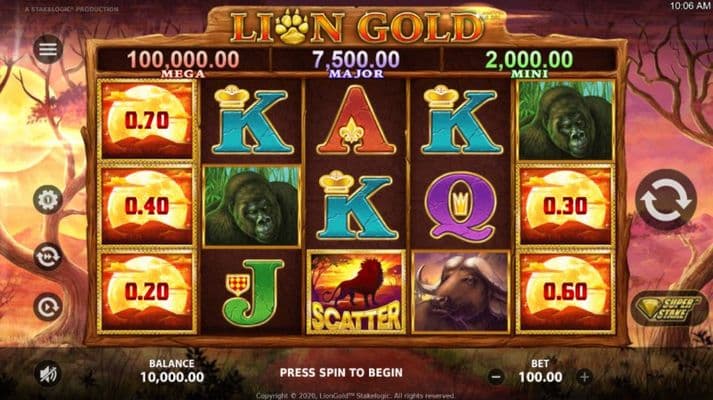The width and height of the screenshot is (713, 400).
Task: Open the hamburger menu icon
Action: pyautogui.click(x=48, y=49)
